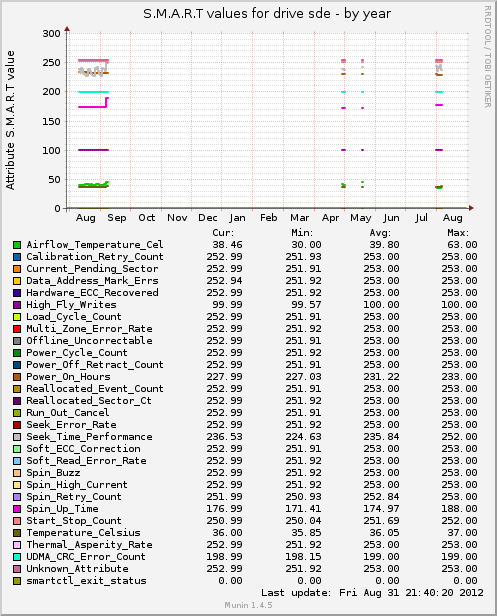The width and height of the screenshot is (497, 616).
Task: Click the red Multi_Zone_Error_Rate swatch
Action: (x=17, y=329)
